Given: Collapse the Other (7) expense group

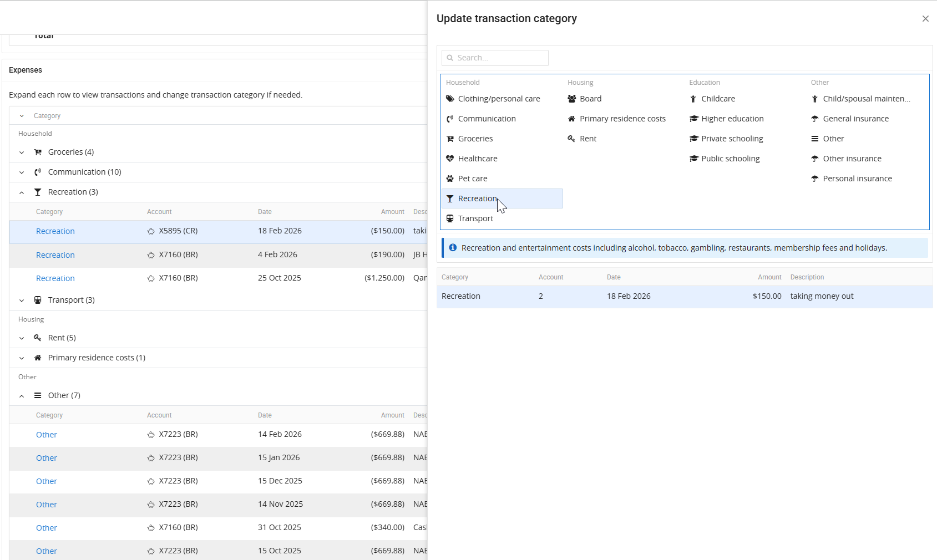Looking at the screenshot, I should coord(22,396).
